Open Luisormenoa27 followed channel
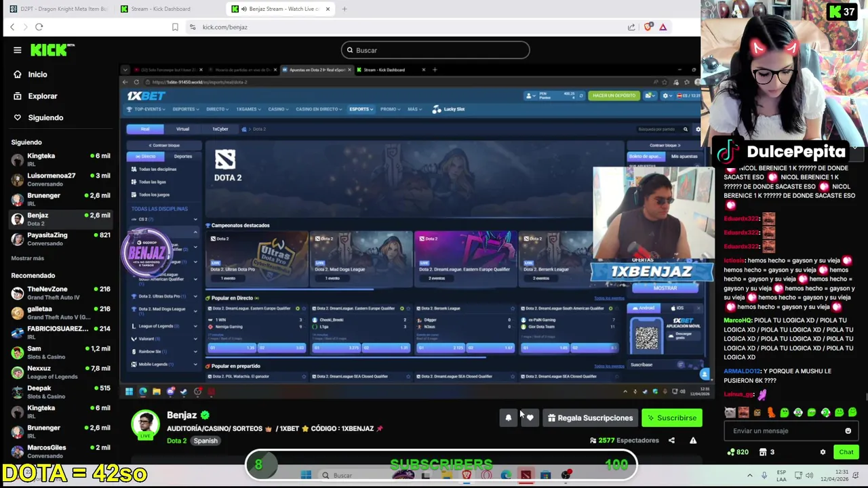 (x=61, y=180)
